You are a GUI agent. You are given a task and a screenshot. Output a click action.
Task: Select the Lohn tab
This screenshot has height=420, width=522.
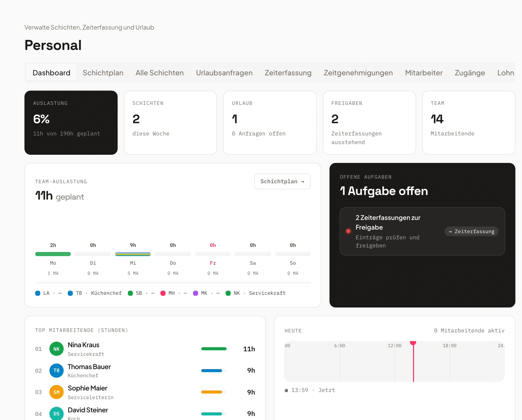tap(505, 73)
